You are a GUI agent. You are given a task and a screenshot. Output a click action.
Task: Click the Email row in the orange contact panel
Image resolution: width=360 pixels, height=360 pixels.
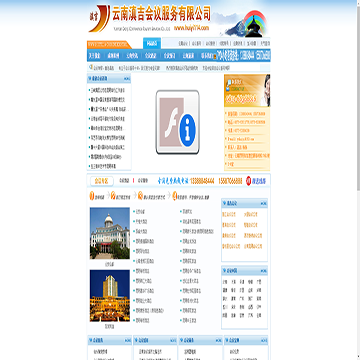pyautogui.click(x=241, y=138)
